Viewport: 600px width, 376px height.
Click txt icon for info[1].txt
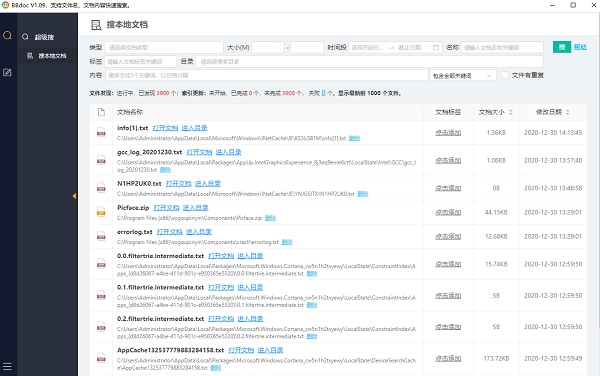[x=101, y=132]
